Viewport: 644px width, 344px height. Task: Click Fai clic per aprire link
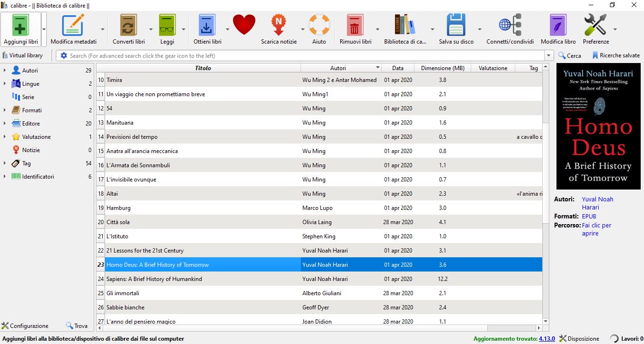pos(596,229)
